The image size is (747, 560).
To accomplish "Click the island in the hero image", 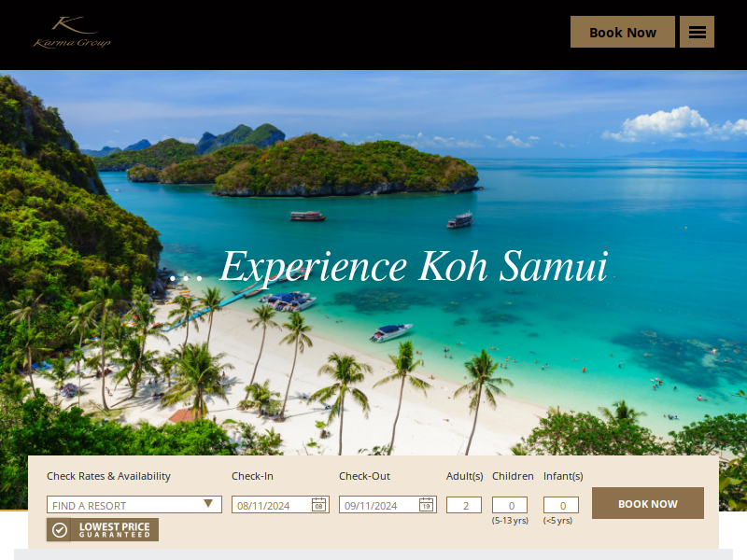I will click(346, 165).
